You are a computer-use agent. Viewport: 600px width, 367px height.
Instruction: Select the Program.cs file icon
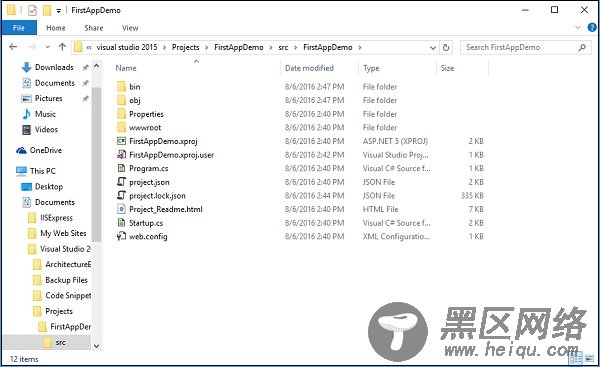pyautogui.click(x=121, y=168)
